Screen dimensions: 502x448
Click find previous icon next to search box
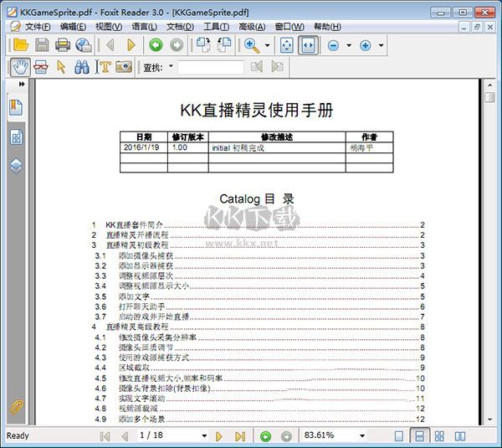pyautogui.click(x=257, y=67)
